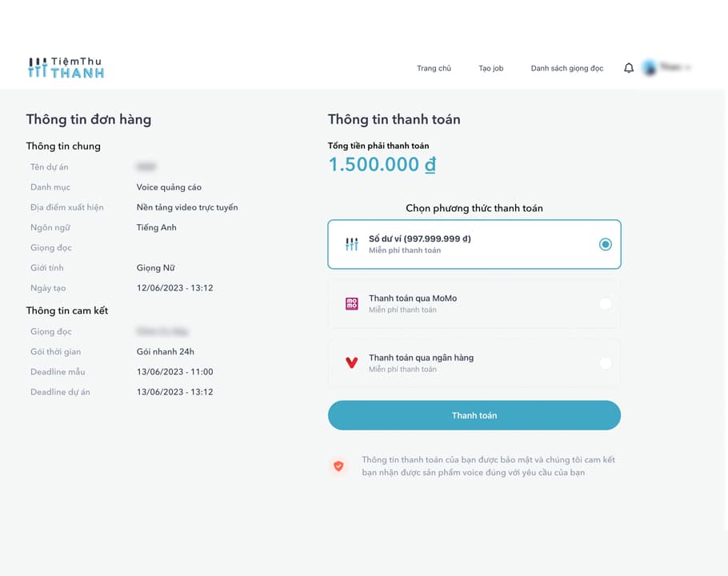Click the TiệmThu Thanh logo
The width and height of the screenshot is (728, 576).
pos(66,68)
